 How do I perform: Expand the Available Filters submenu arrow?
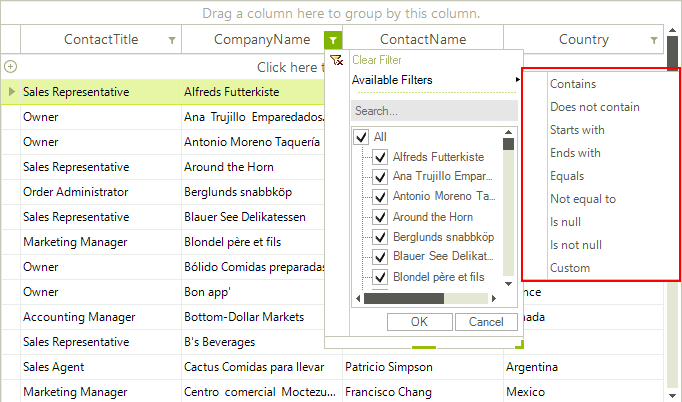coord(518,79)
